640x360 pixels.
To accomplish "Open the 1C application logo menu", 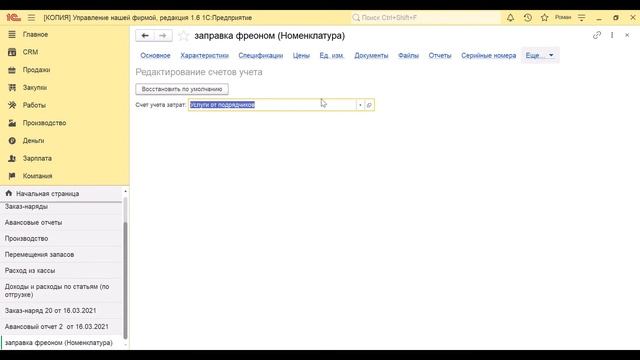I will point(13,18).
